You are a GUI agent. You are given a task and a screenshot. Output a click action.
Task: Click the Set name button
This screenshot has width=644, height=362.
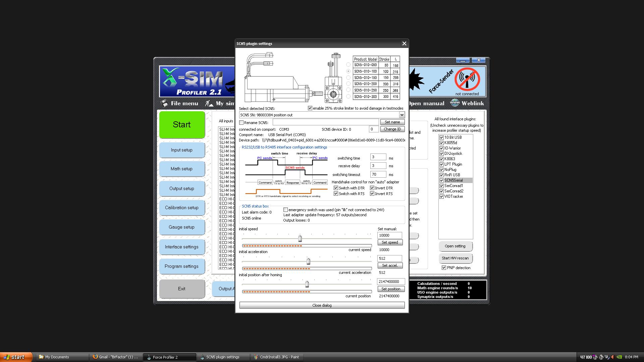[392, 122]
